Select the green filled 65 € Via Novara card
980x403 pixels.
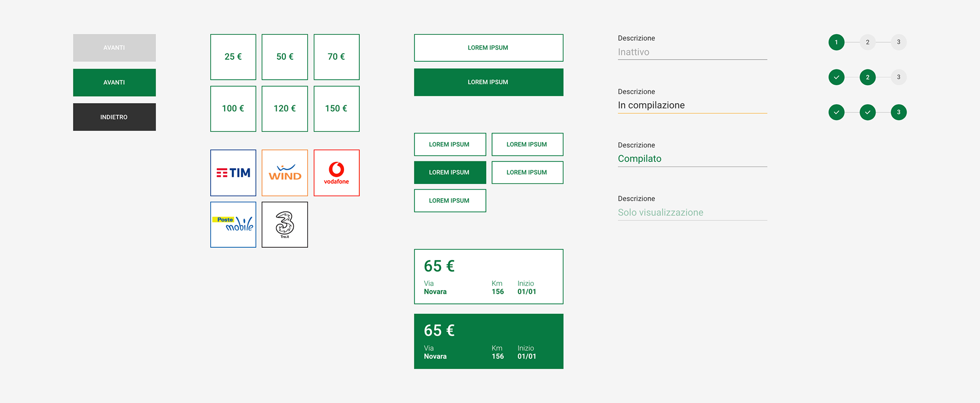(x=488, y=341)
